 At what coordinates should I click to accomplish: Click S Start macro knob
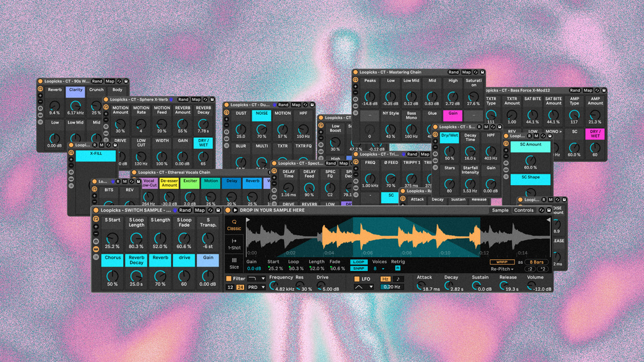click(112, 238)
